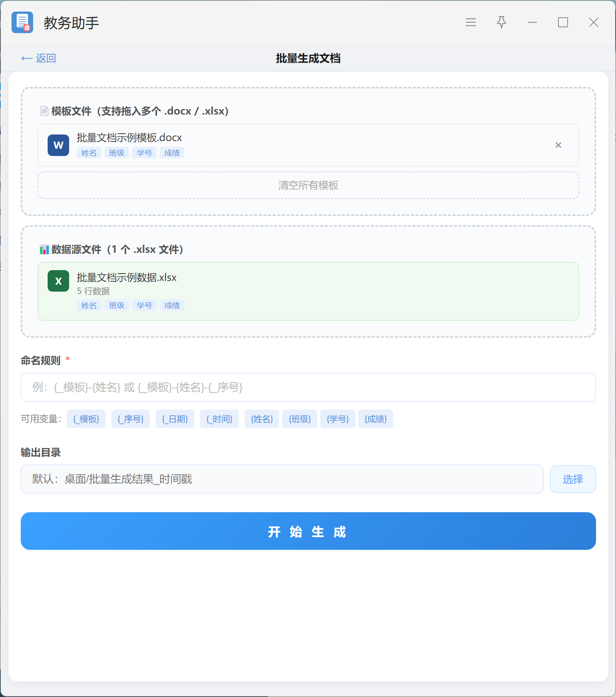Insert the {班级} variable chip
The width and height of the screenshot is (616, 697).
(x=300, y=419)
